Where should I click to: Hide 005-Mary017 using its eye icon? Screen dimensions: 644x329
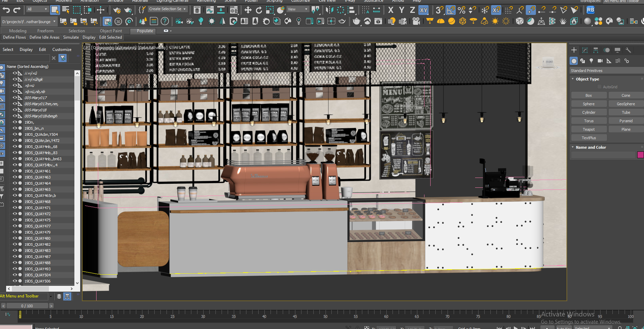[x=15, y=98]
